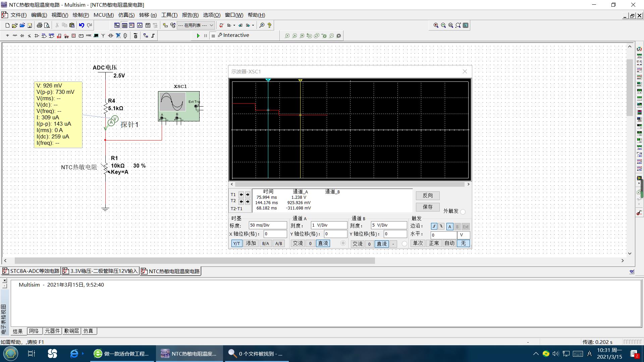Click the schematic horizontal scrollbar thumb
Viewport: 644px width, 362px height.
pyautogui.click(x=195, y=260)
